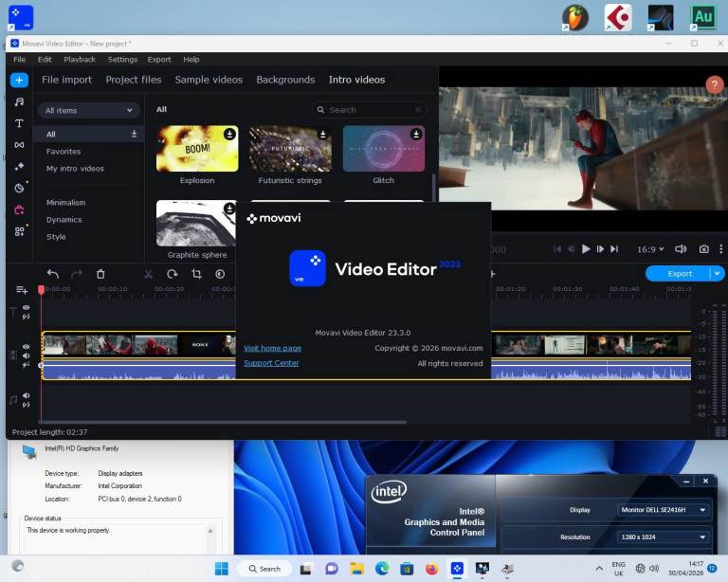Screen dimensions: 728x582
Task: Click the crop tool in timeline toolbar
Action: click(x=196, y=274)
